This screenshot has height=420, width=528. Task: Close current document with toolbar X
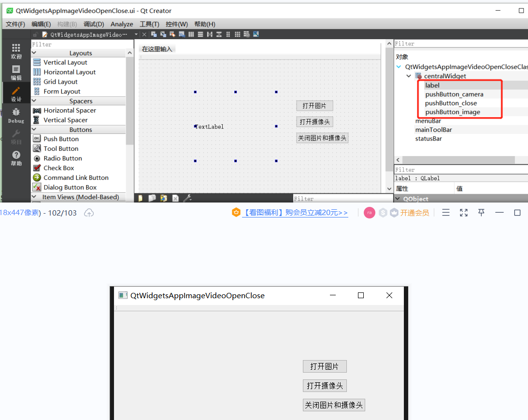tap(144, 34)
